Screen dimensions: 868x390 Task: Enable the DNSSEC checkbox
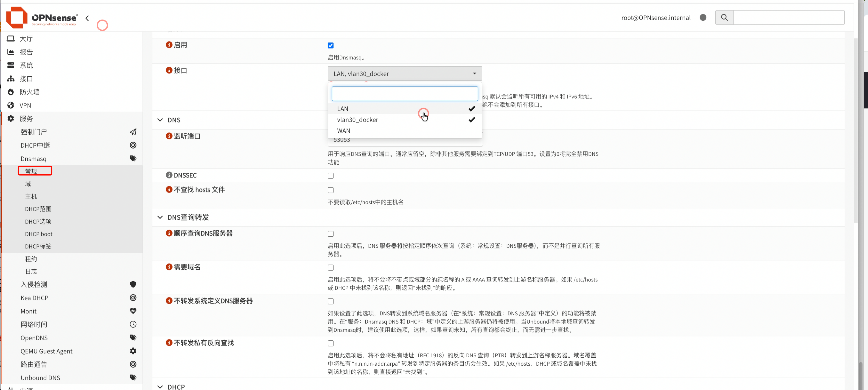coord(330,176)
